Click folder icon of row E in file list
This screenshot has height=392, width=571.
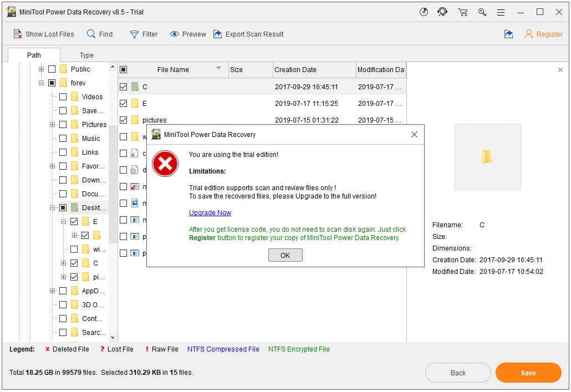[135, 104]
